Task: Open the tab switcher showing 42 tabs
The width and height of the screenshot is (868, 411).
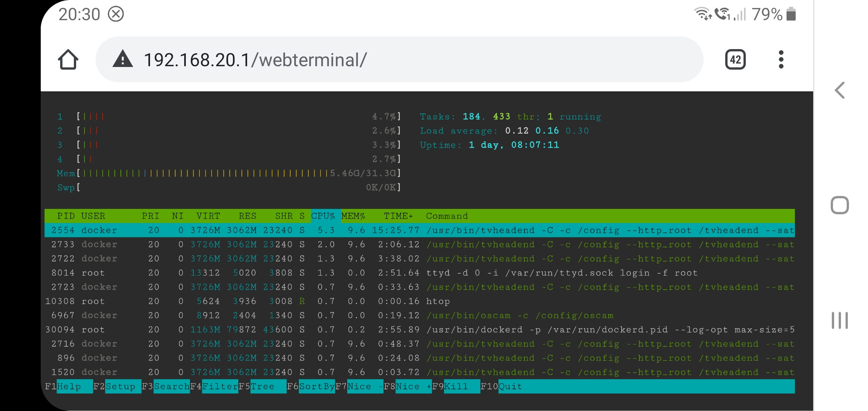Action: click(x=735, y=59)
